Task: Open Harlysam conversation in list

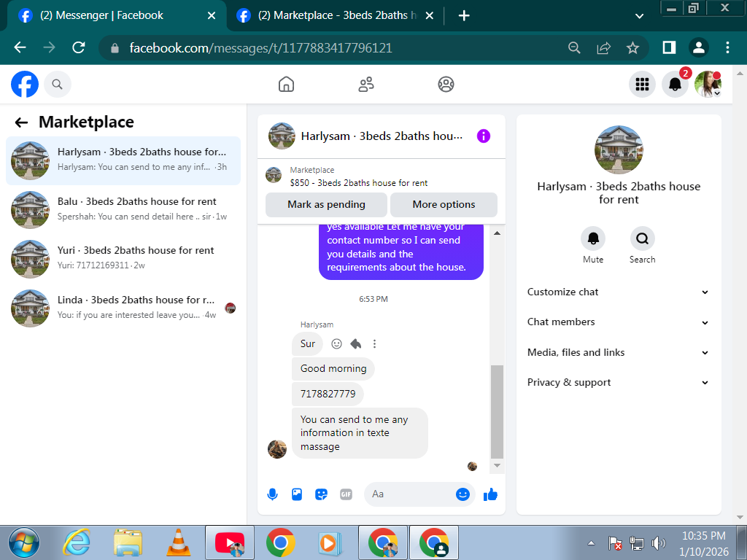Action: tap(123, 160)
